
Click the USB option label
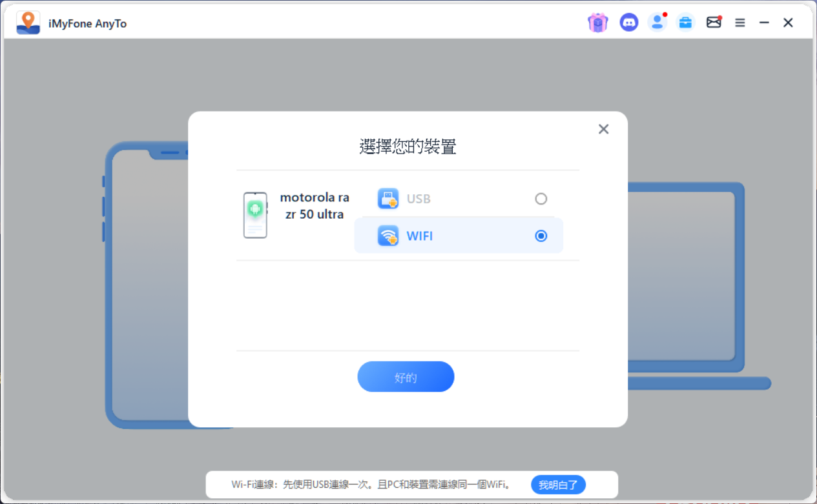coord(419,199)
